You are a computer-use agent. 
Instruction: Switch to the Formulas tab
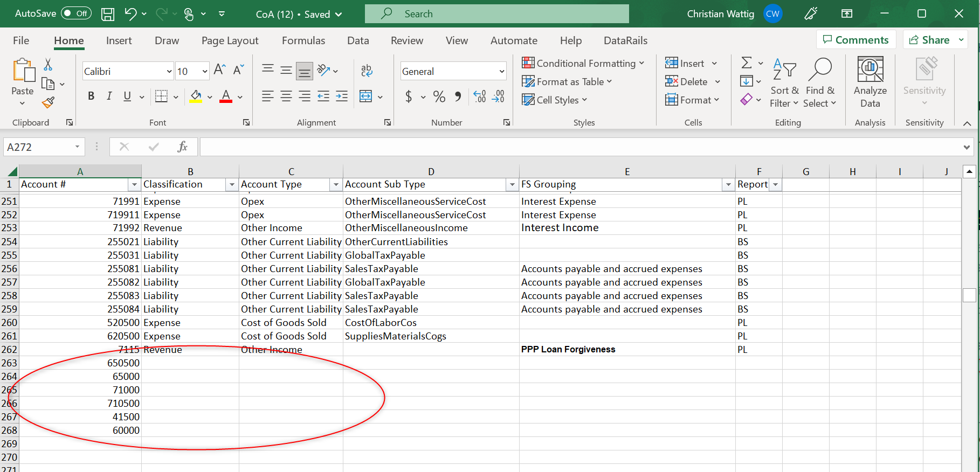click(x=303, y=40)
